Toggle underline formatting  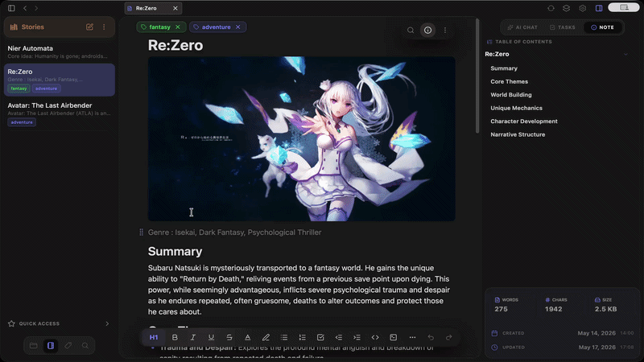(211, 337)
